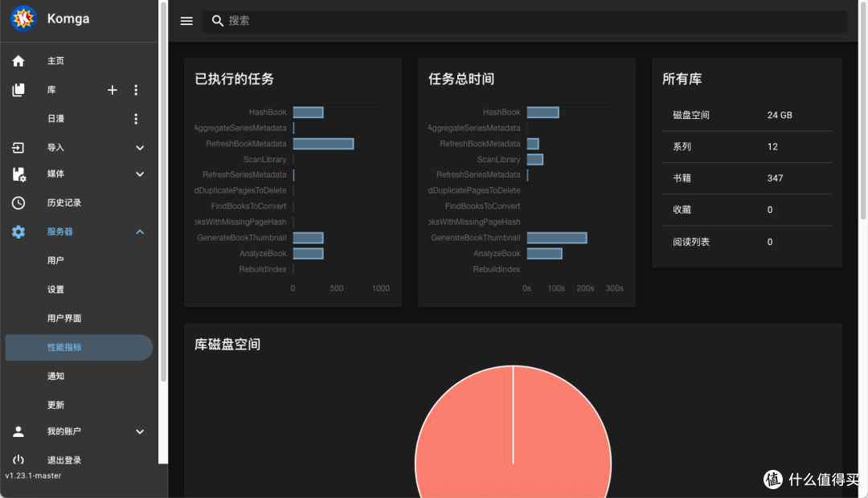Click the libraries icon beside 库
Viewport: 868px width, 498px height.
[18, 90]
